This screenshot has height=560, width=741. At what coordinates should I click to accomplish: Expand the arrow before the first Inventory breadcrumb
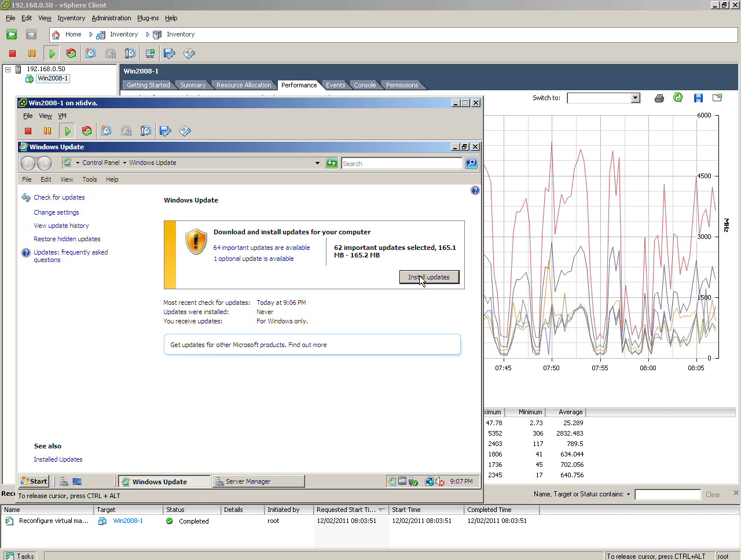tap(91, 35)
